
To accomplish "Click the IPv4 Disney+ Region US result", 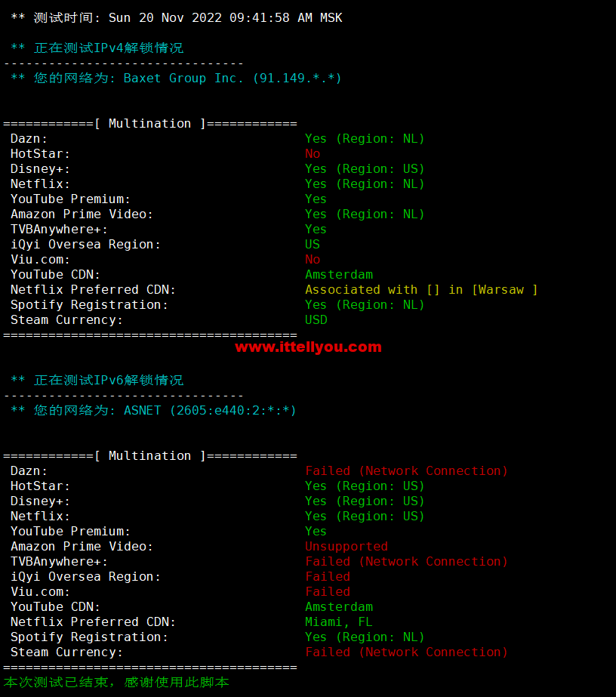I will (365, 169).
